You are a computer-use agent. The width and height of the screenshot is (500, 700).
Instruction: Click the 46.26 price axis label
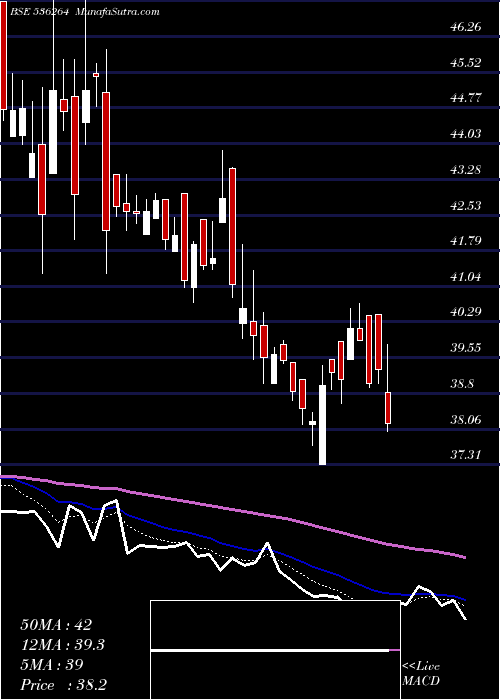coord(466,27)
